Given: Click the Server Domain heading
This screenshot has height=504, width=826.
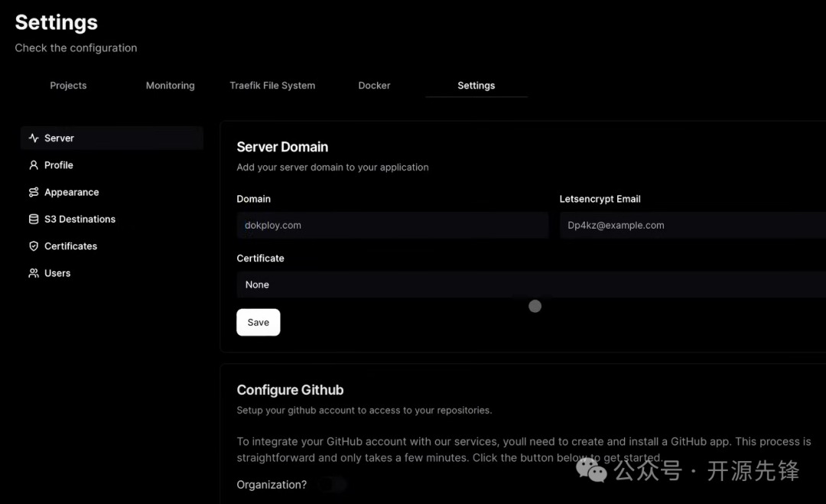Looking at the screenshot, I should point(282,147).
